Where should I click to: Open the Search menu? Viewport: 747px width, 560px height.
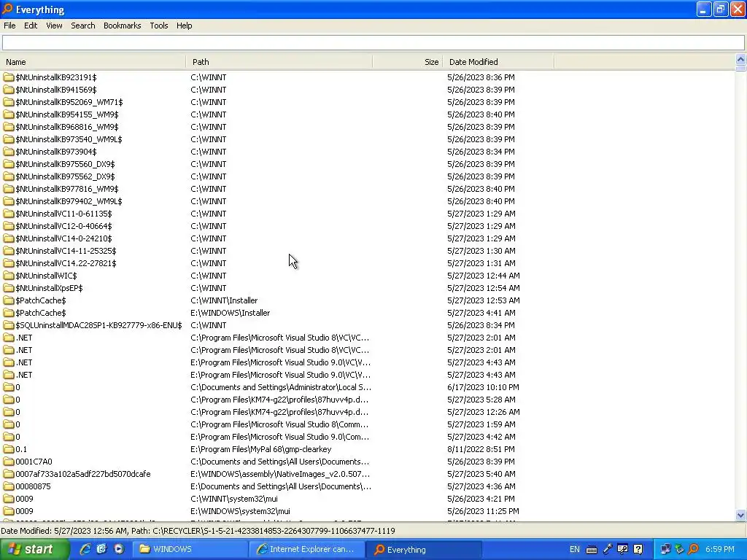point(83,26)
